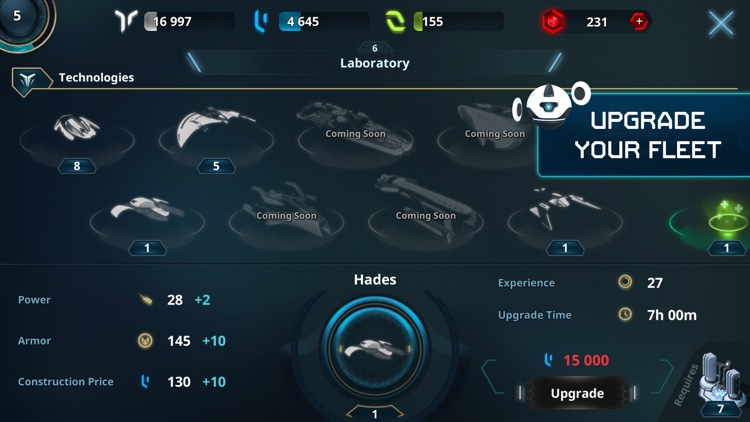Open the Technologies tab
This screenshot has height=422, width=750.
point(96,78)
